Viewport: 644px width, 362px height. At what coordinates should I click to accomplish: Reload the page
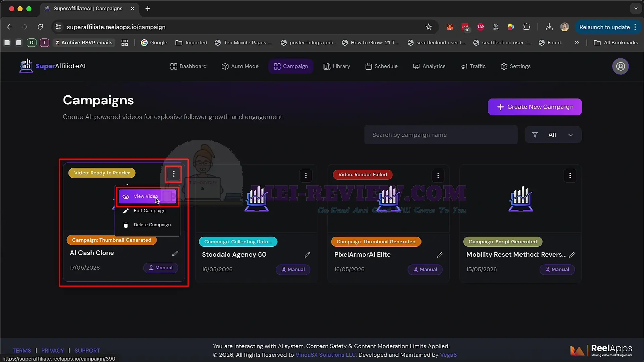(x=40, y=27)
